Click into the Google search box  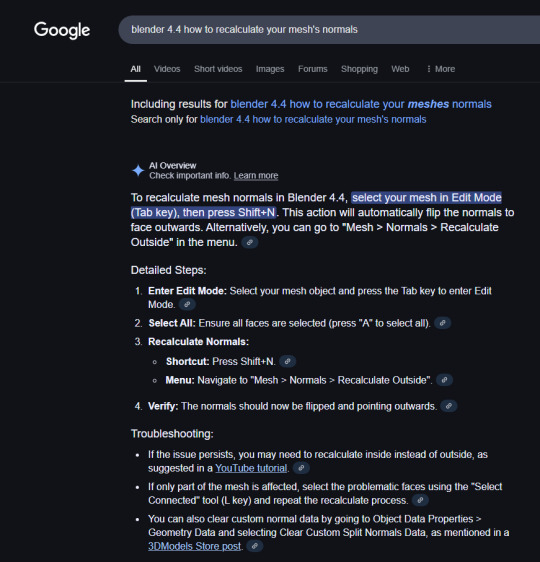click(329, 29)
